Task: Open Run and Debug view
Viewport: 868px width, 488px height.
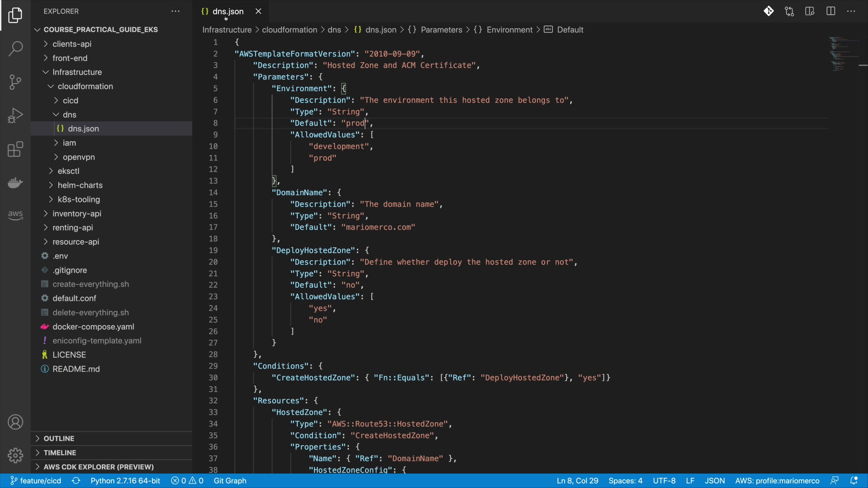Action: pyautogui.click(x=15, y=115)
